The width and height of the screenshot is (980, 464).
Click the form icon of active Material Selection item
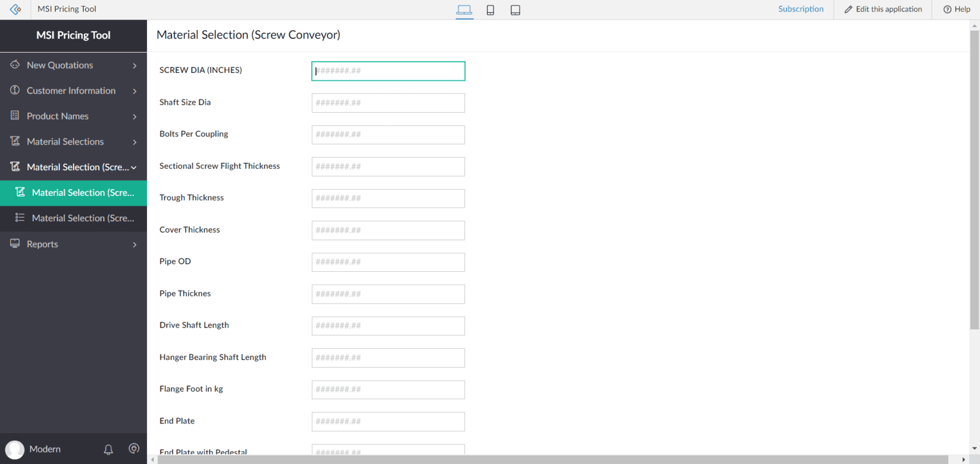pyautogui.click(x=20, y=192)
